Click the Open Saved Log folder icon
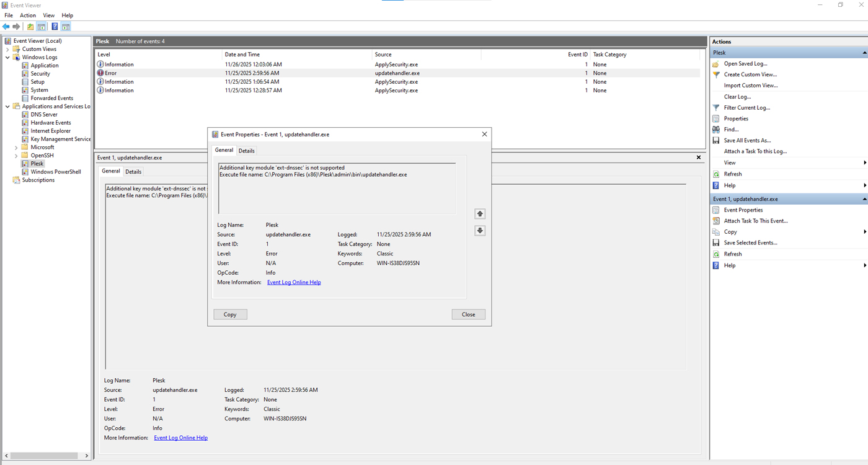Screen dimensions: 868x465 [716, 64]
